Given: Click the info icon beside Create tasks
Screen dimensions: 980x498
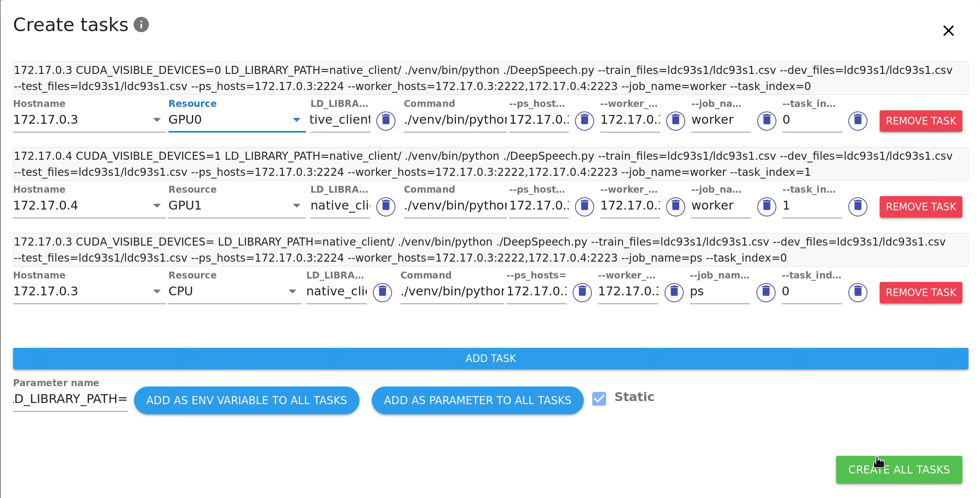Looking at the screenshot, I should [x=141, y=25].
